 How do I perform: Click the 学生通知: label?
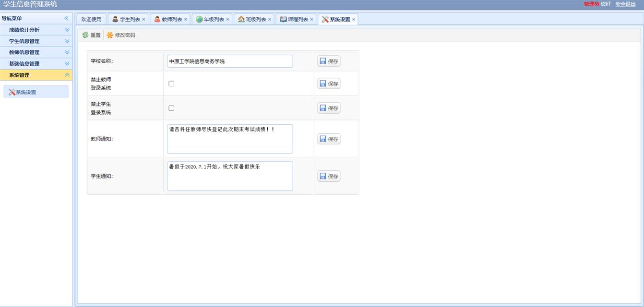point(102,176)
